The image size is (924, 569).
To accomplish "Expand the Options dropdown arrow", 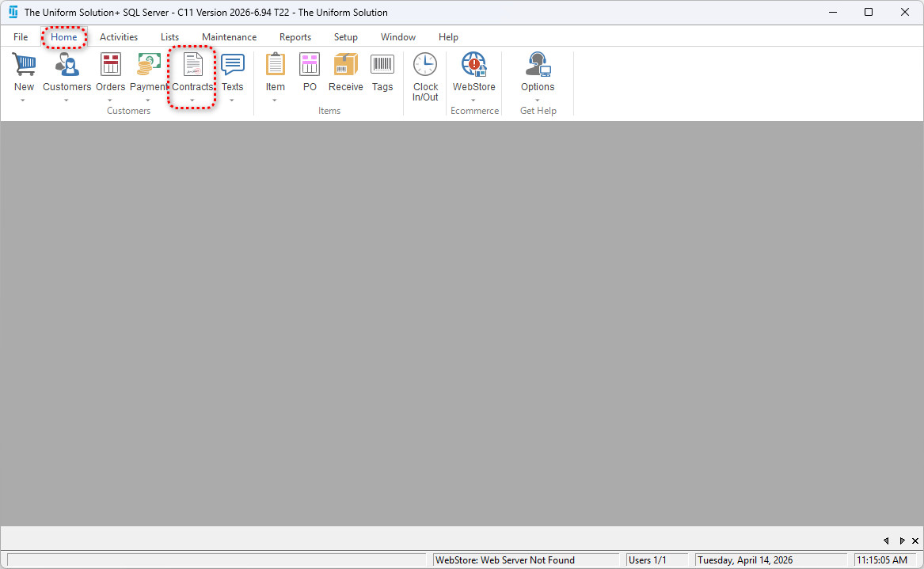I will [x=538, y=101].
